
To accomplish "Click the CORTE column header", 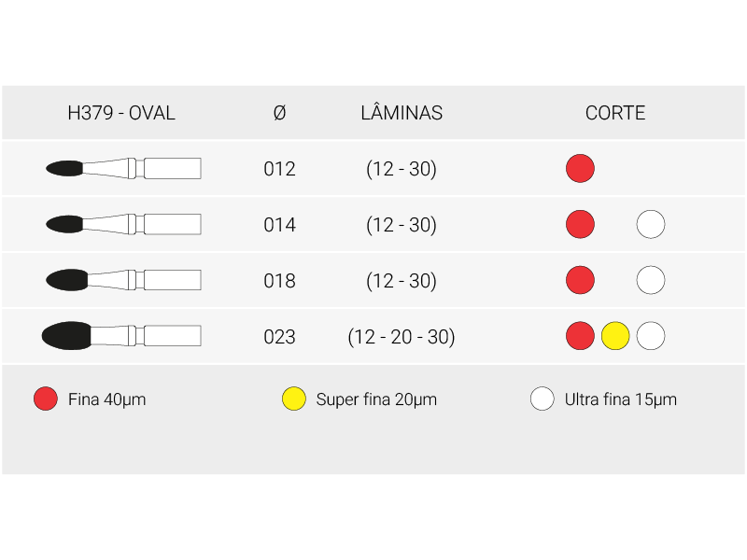I will tap(615, 113).
